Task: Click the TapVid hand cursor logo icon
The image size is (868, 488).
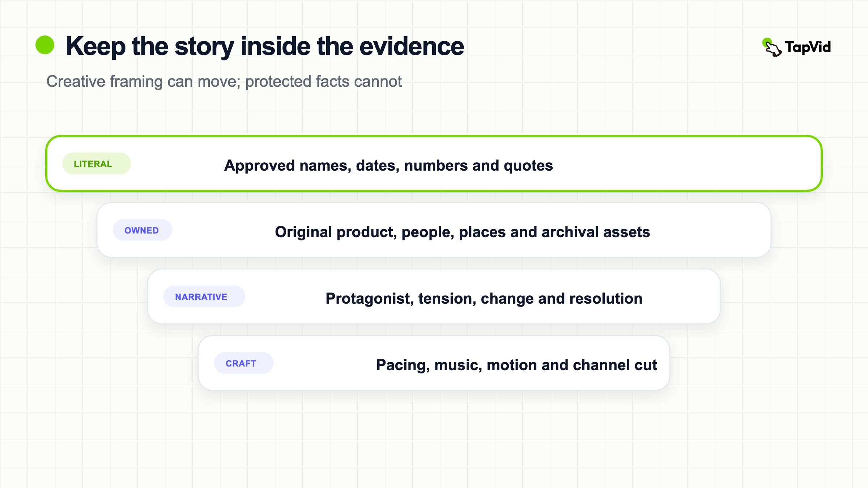Action: pyautogui.click(x=772, y=48)
